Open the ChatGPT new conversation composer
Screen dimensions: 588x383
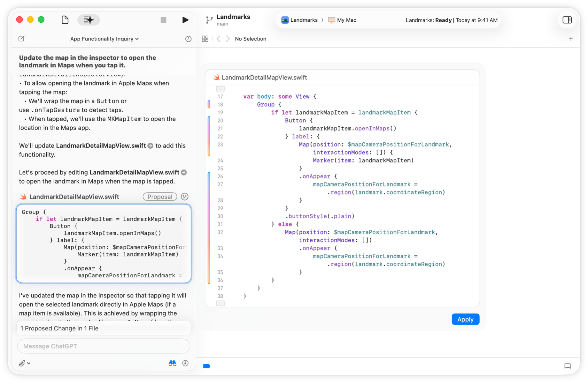21,38
